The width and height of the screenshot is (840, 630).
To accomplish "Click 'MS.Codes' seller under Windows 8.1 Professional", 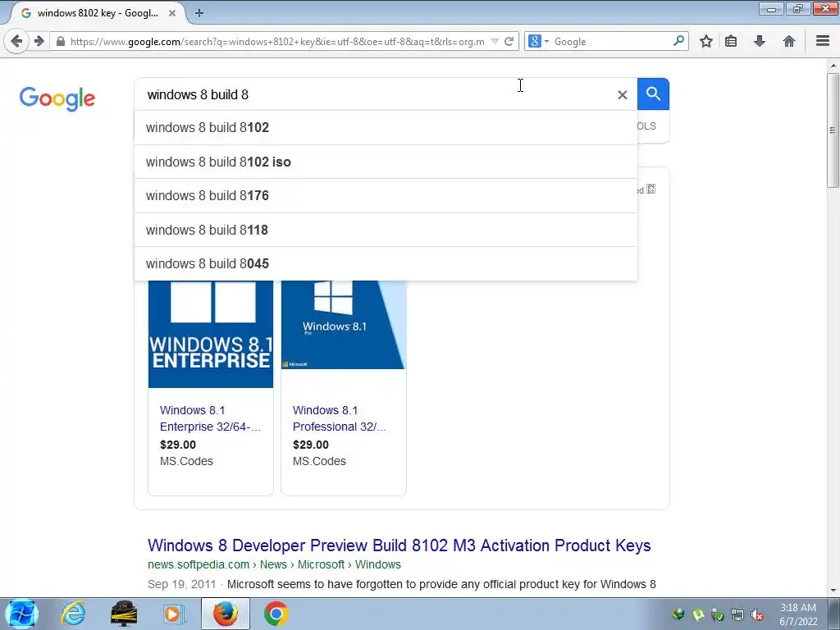I will click(x=319, y=461).
